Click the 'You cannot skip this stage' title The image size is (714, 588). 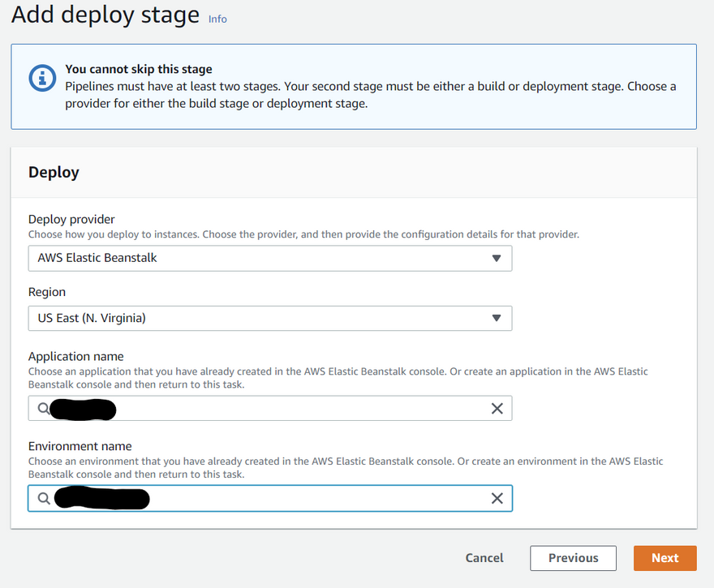pyautogui.click(x=138, y=70)
